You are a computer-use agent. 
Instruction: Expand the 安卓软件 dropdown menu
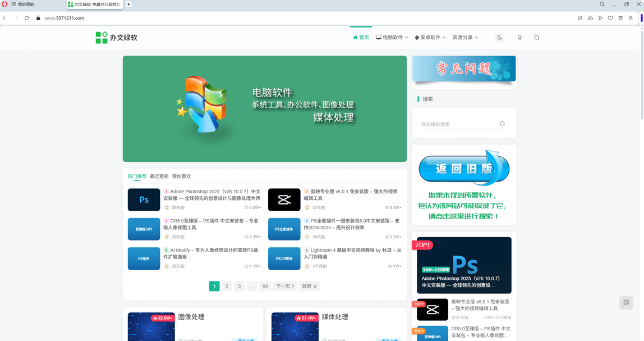tap(430, 37)
